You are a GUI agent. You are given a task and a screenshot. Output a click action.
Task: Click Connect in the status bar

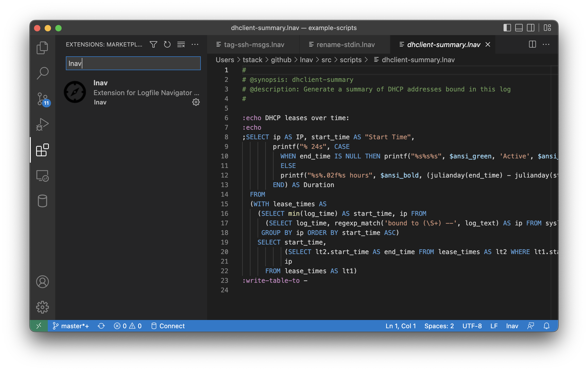coord(168,326)
